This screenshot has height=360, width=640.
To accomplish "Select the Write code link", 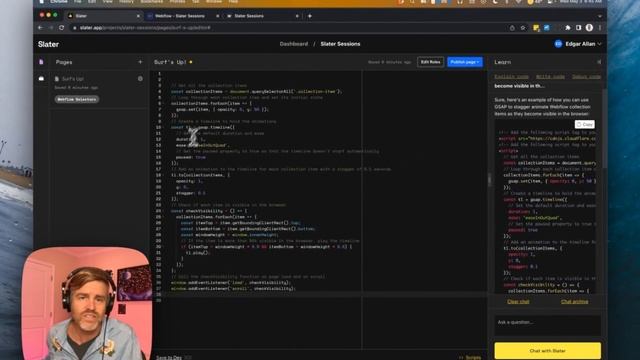I will pos(550,77).
